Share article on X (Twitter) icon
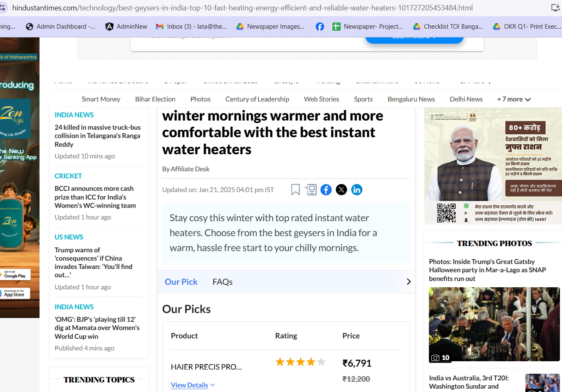 coord(341,190)
